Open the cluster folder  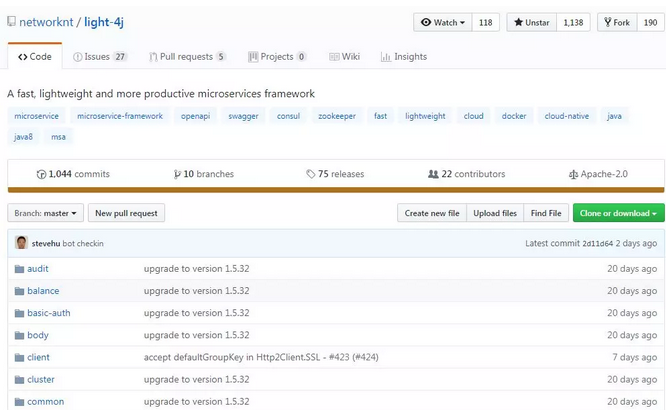(x=41, y=379)
